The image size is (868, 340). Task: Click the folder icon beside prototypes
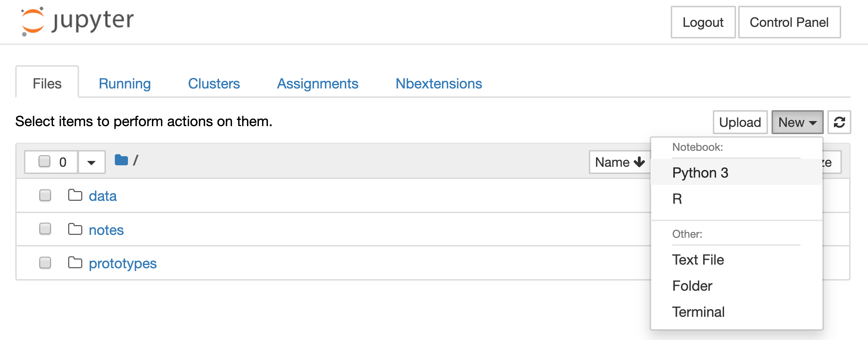(x=75, y=262)
